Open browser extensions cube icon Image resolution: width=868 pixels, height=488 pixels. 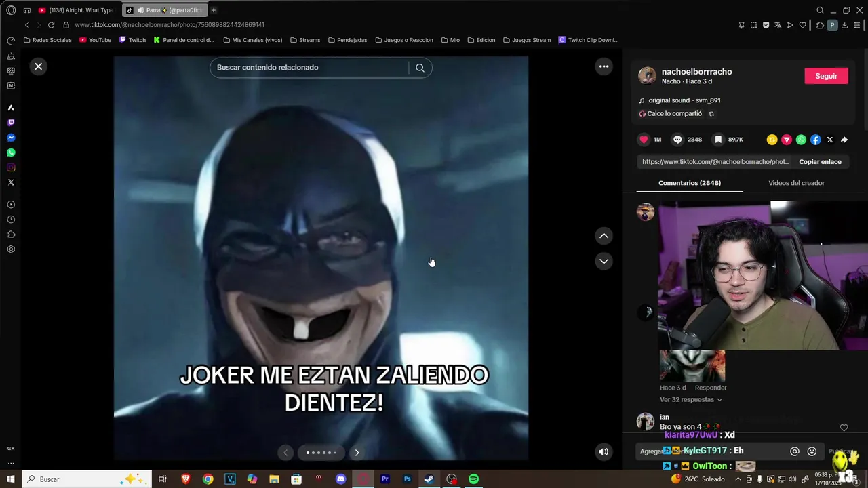click(820, 25)
